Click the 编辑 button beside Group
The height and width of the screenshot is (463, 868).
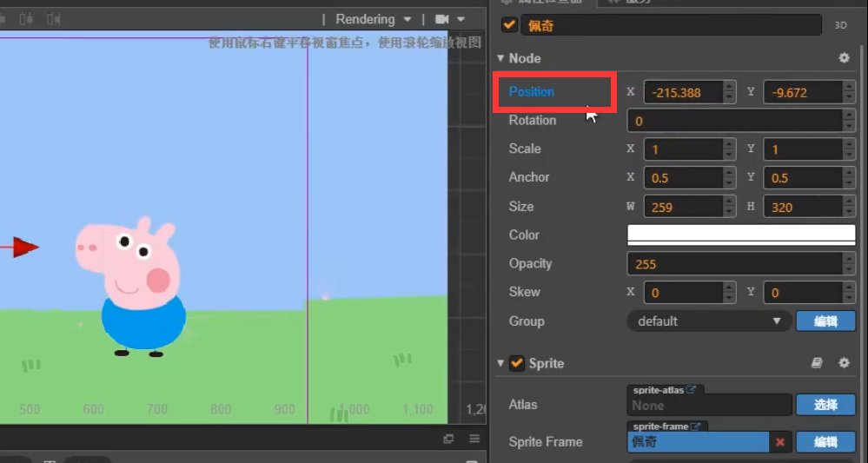coord(825,321)
